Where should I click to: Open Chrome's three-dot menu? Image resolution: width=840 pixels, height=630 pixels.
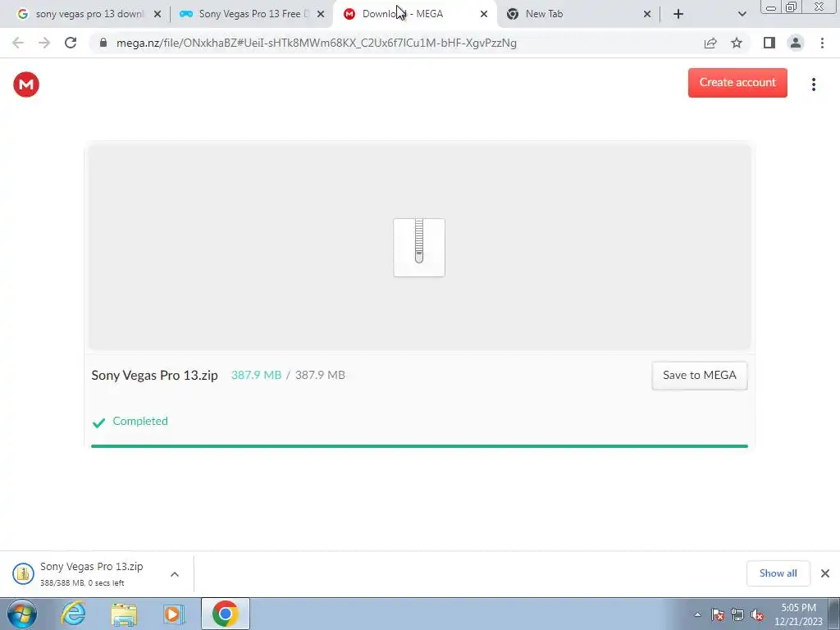(822, 43)
